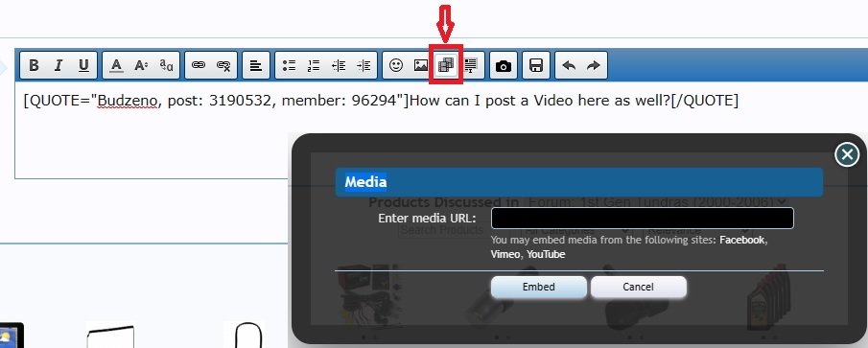Outdent the selected text
This screenshot has height=348, width=868.
pyautogui.click(x=339, y=66)
